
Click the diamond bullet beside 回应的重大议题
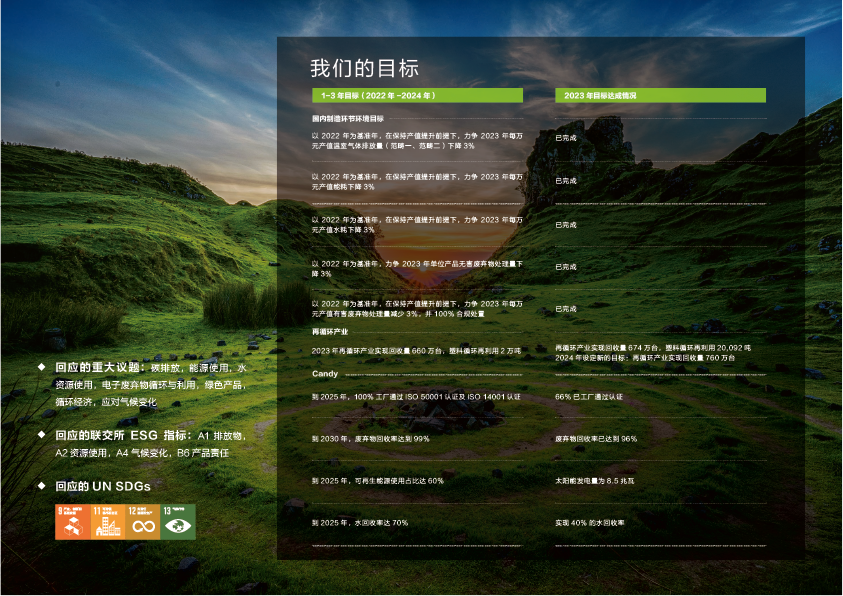click(41, 367)
